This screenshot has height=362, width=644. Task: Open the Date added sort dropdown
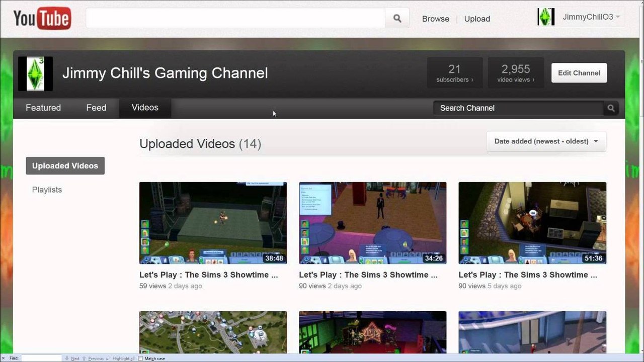pyautogui.click(x=546, y=141)
